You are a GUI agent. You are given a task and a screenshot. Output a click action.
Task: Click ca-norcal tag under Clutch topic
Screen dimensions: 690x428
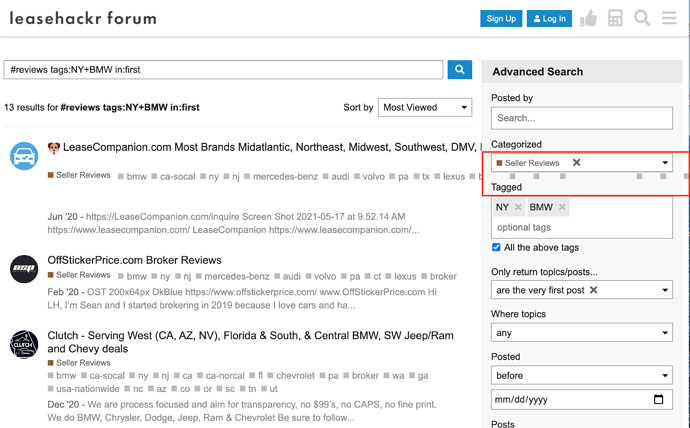click(220, 376)
